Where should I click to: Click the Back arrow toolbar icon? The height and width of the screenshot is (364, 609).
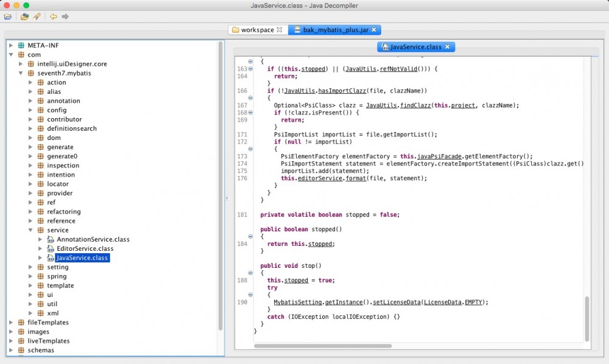(x=54, y=16)
